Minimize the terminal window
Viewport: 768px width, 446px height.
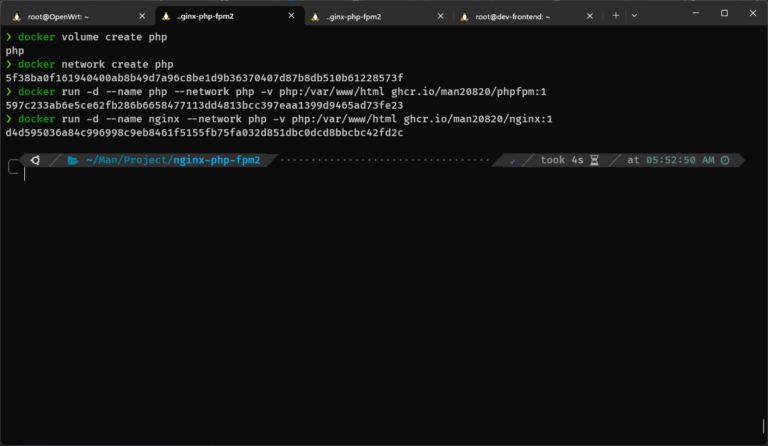696,13
